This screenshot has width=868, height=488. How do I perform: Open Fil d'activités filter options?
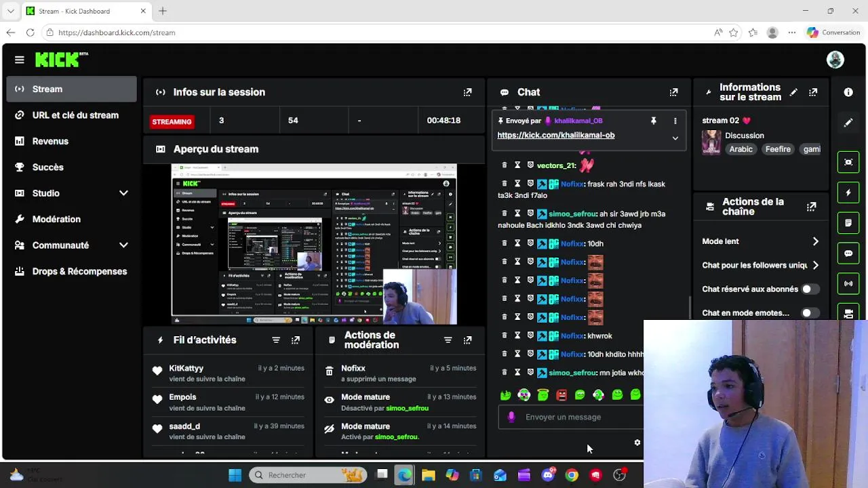click(x=276, y=340)
